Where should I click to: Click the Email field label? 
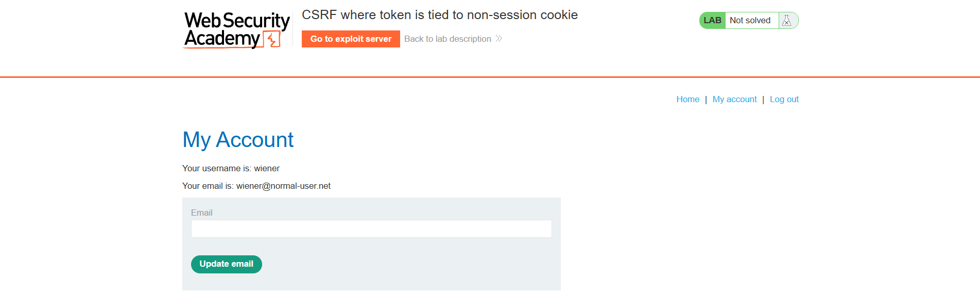pos(202,213)
